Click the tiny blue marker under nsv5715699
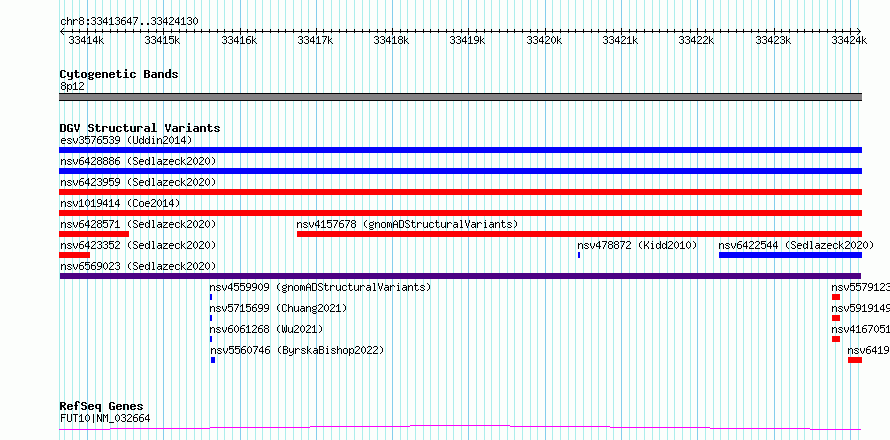The height and width of the screenshot is (440, 890). (211, 318)
